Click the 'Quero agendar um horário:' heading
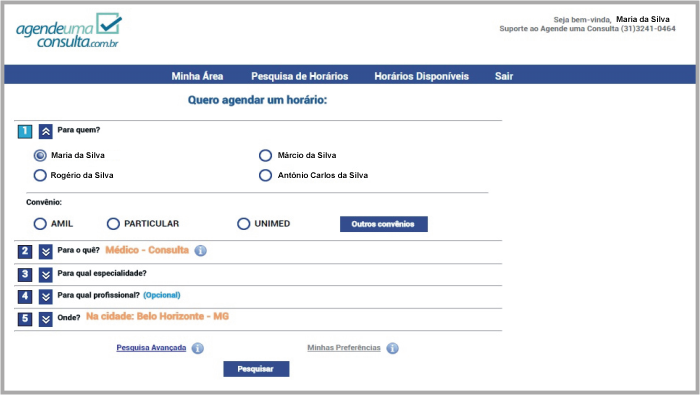 point(257,100)
